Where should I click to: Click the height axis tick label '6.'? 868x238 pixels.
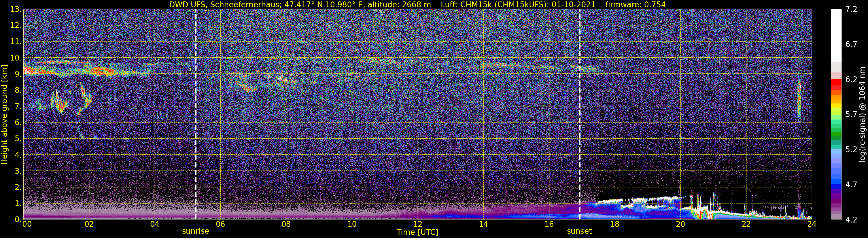pos(18,123)
